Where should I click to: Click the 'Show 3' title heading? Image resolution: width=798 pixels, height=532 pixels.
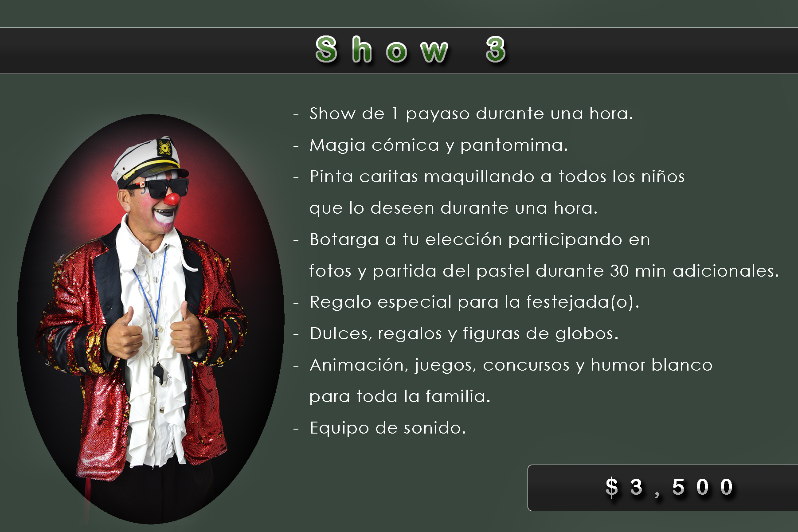411,50
